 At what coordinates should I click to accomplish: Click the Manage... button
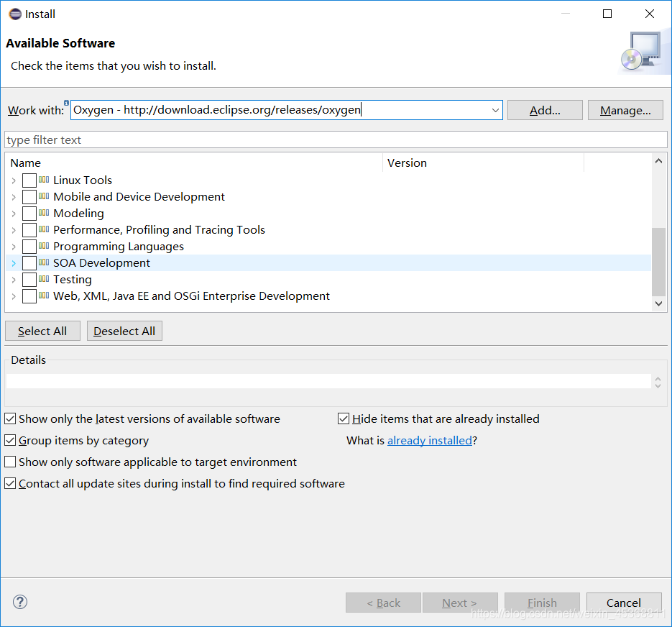pyautogui.click(x=625, y=110)
